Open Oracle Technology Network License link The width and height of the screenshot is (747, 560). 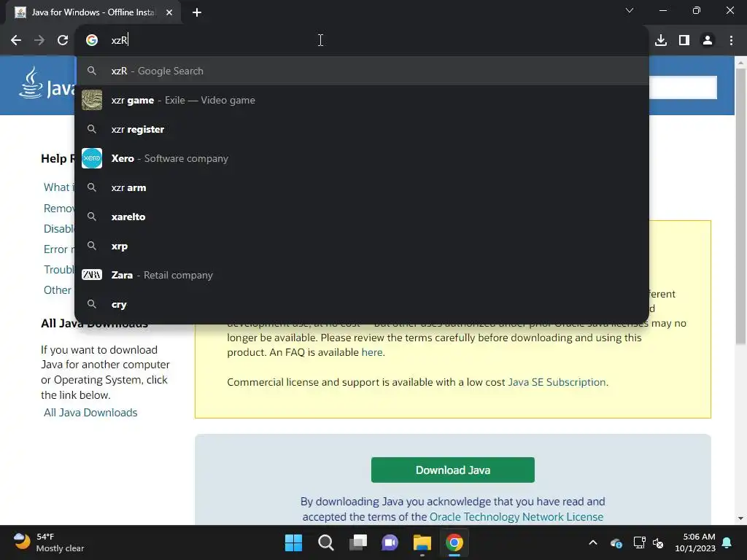pyautogui.click(x=516, y=517)
